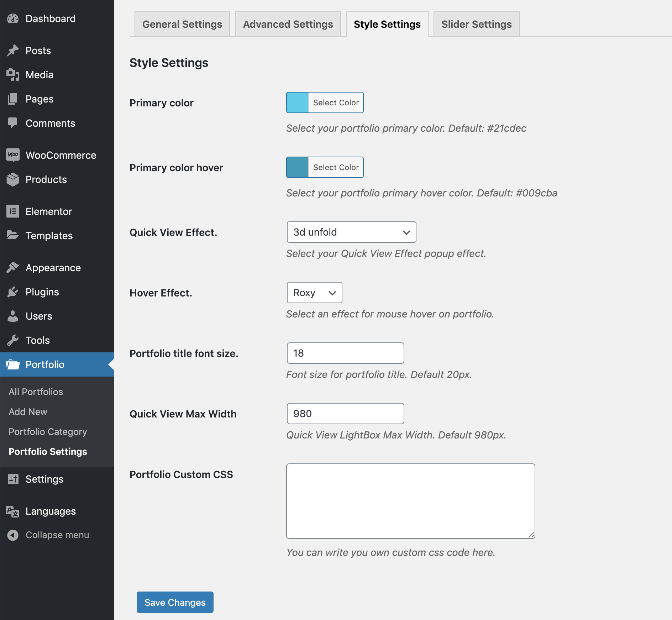Go to Slider Settings tab
The height and width of the screenshot is (620, 672).
(477, 24)
